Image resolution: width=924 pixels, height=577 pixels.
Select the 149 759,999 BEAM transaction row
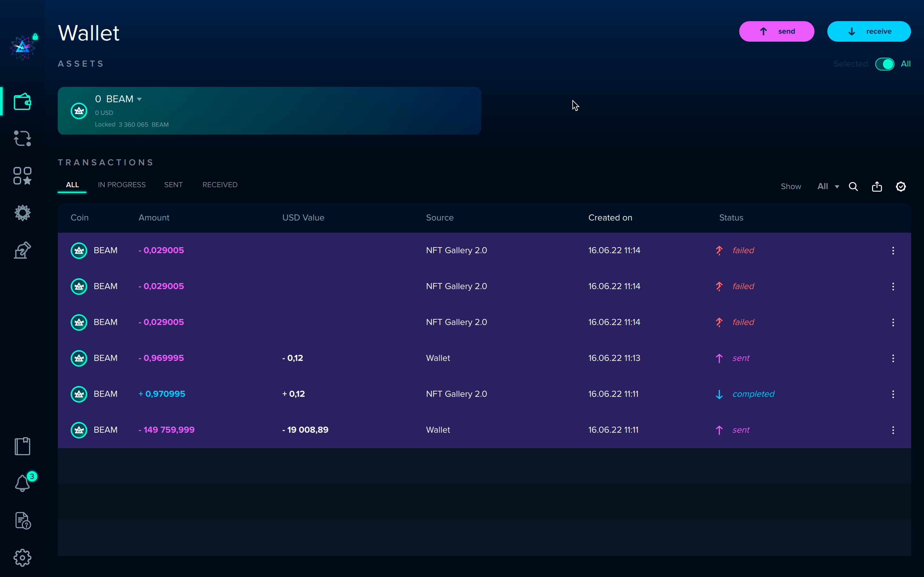382,430
